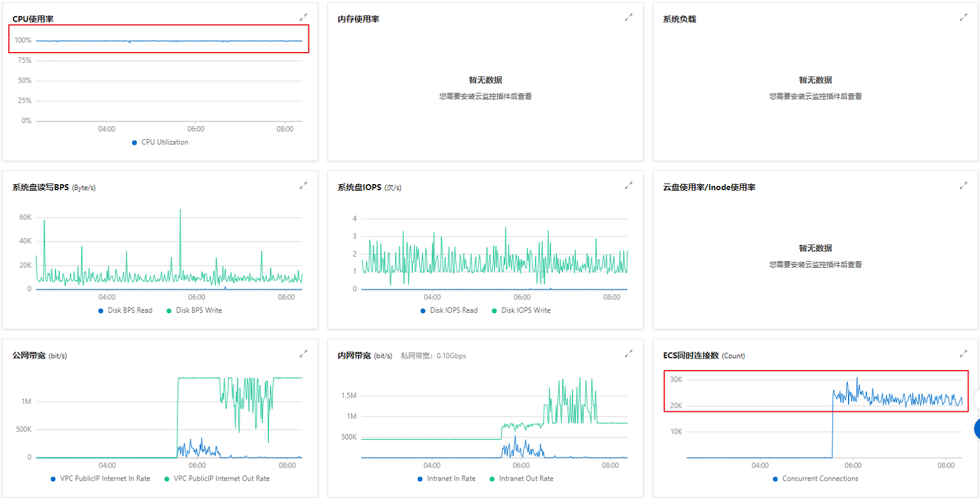Toggle VPC PublicIP Internet Out Rate legend
This screenshot has height=498, width=980.
(217, 478)
